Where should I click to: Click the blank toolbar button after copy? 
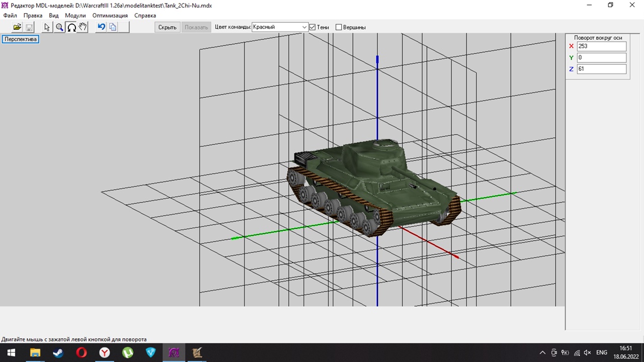[124, 27]
